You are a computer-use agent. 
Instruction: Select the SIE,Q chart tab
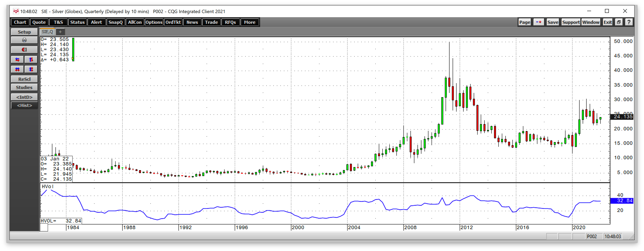tap(47, 32)
